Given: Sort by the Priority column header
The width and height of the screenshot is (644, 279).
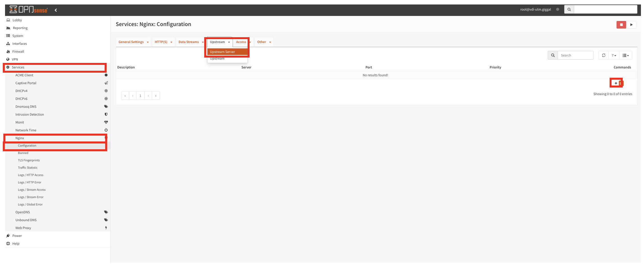Looking at the screenshot, I should click(x=495, y=67).
